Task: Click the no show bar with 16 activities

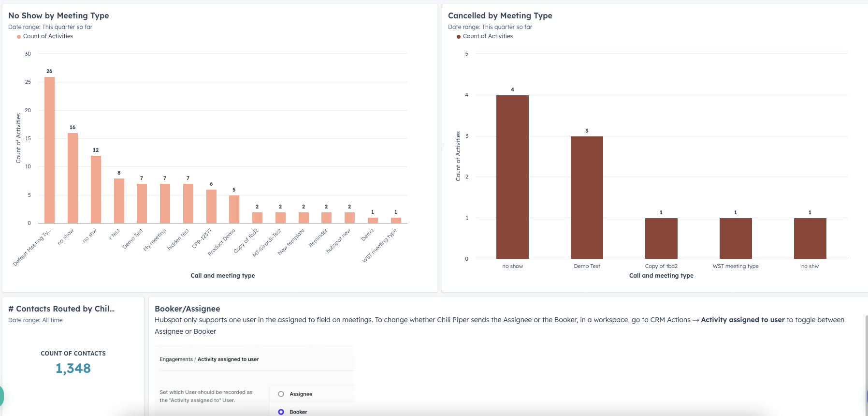Action: 72,178
